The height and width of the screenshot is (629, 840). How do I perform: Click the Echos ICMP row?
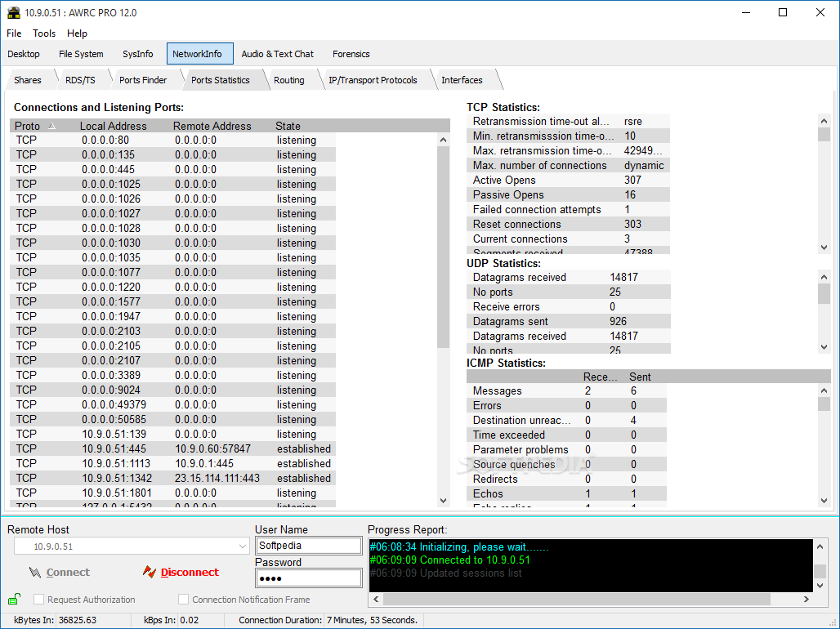(x=567, y=493)
